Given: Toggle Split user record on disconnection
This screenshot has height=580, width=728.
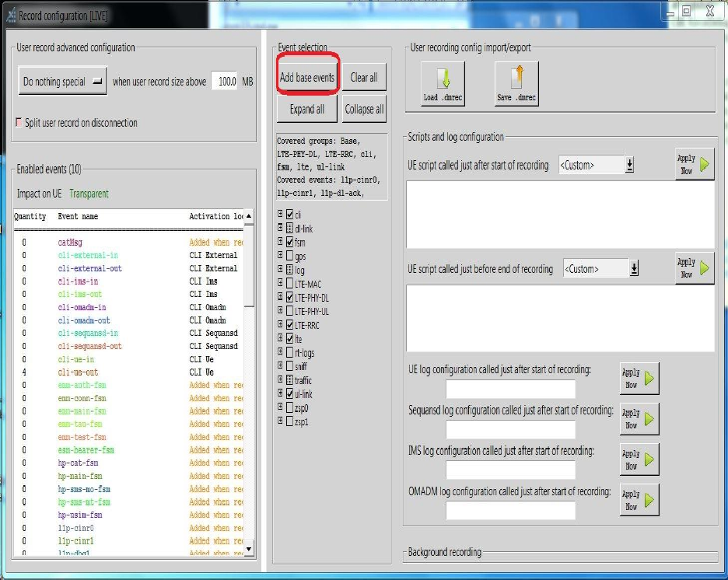Looking at the screenshot, I should tap(19, 123).
